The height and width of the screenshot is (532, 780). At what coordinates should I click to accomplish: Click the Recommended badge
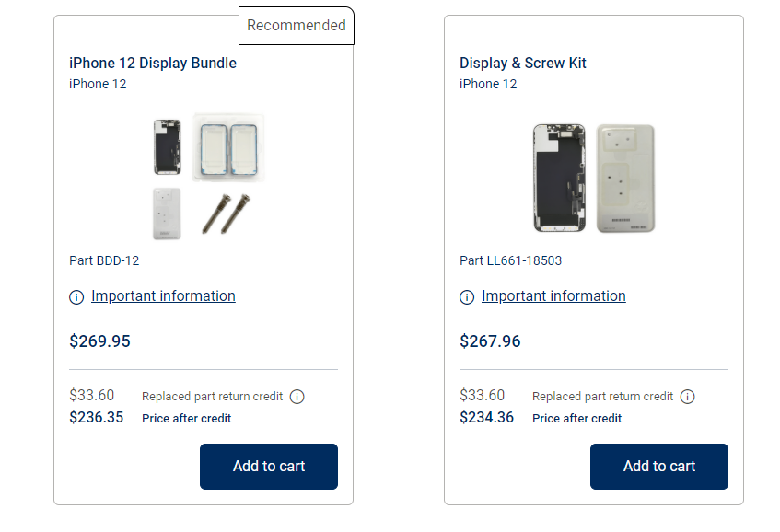click(296, 26)
